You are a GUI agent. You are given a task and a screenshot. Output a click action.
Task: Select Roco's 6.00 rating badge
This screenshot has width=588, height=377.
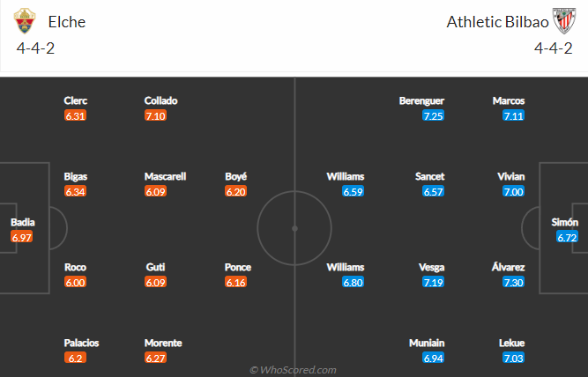click(75, 282)
